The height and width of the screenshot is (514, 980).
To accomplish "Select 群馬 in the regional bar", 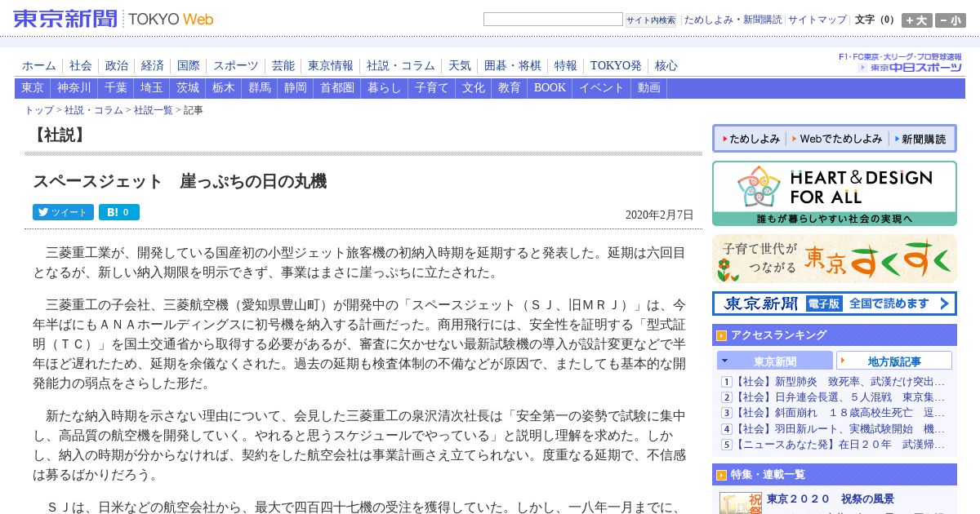I will click(260, 88).
